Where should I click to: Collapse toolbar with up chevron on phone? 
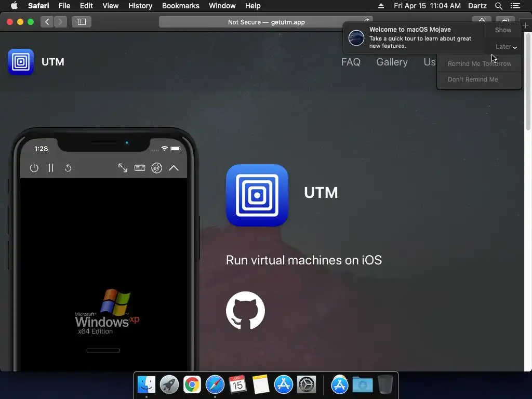tap(174, 168)
